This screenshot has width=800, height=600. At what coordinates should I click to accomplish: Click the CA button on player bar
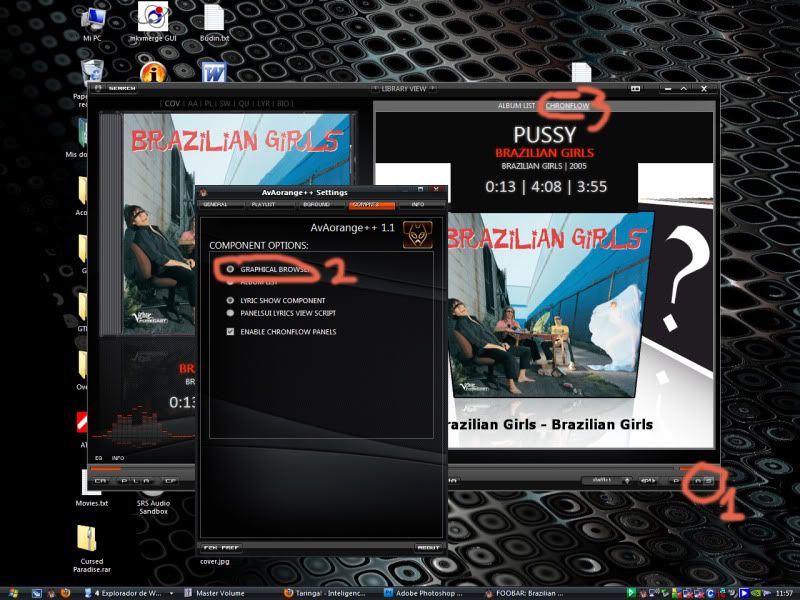[x=101, y=481]
